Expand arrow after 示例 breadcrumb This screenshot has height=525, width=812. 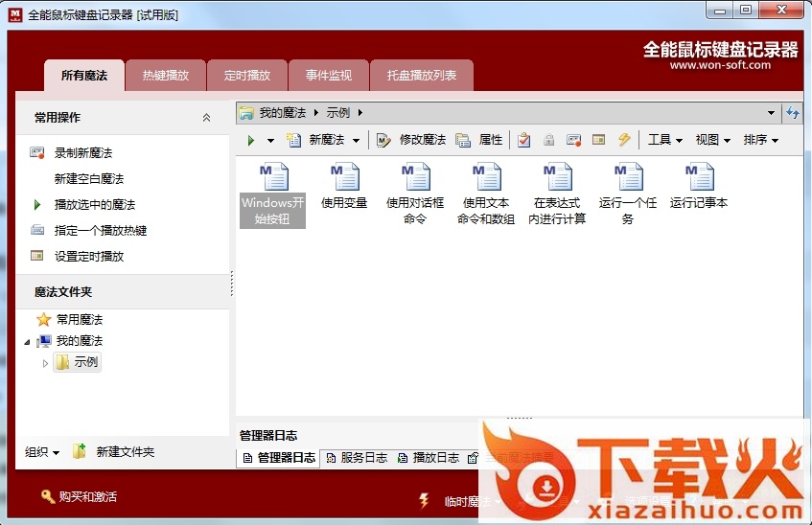click(360, 112)
